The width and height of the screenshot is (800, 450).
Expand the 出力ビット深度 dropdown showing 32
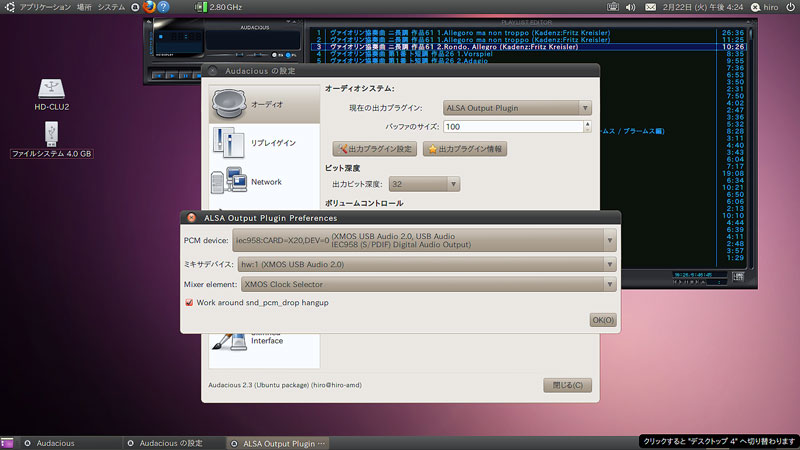click(x=424, y=184)
